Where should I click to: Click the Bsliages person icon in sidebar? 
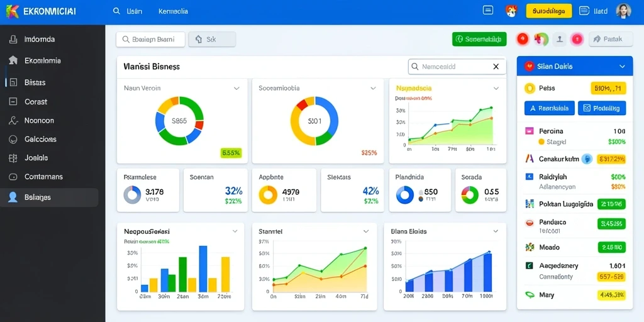(13, 197)
